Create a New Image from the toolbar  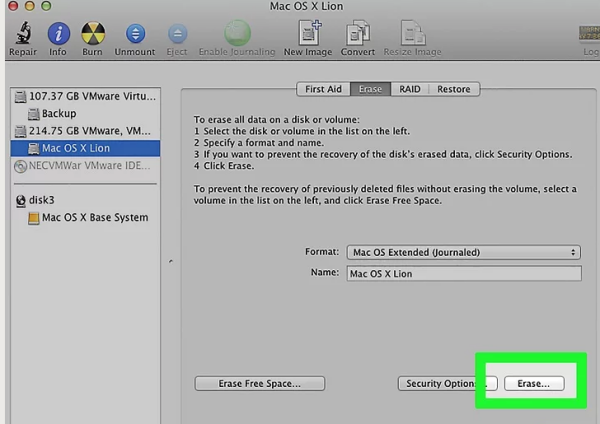coord(309,33)
